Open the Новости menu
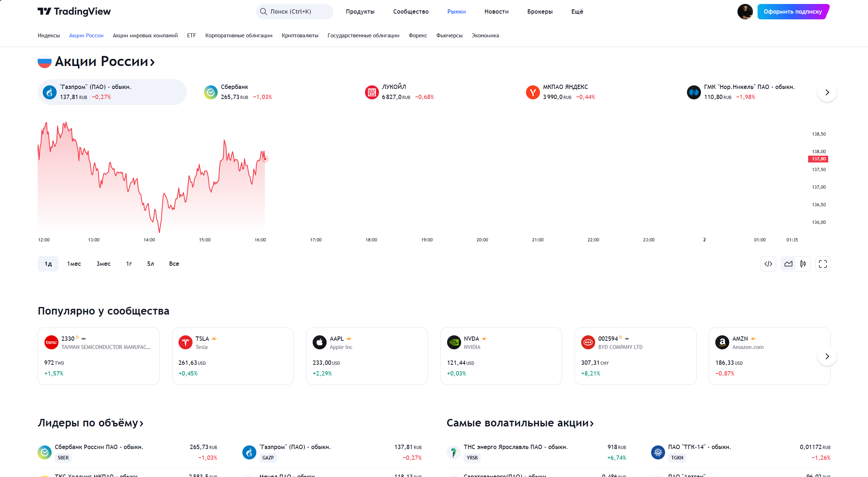 click(x=497, y=11)
